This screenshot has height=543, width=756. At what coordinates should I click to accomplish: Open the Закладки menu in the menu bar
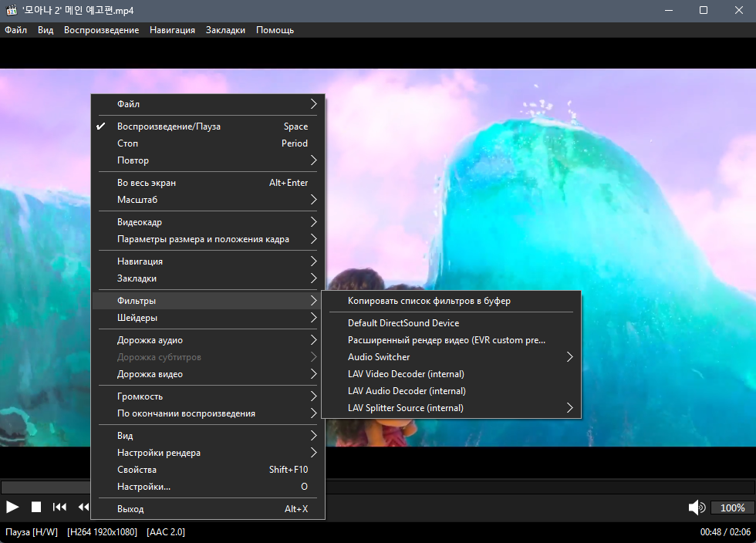pos(225,30)
